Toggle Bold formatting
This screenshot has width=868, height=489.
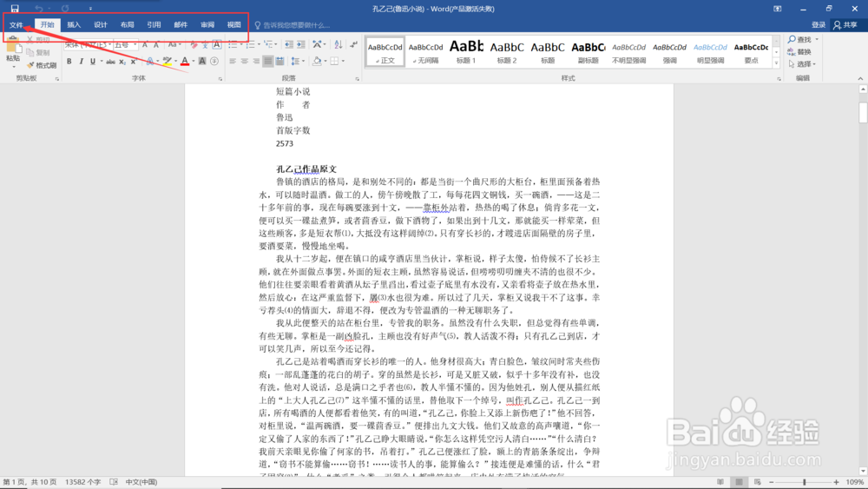pos(69,62)
